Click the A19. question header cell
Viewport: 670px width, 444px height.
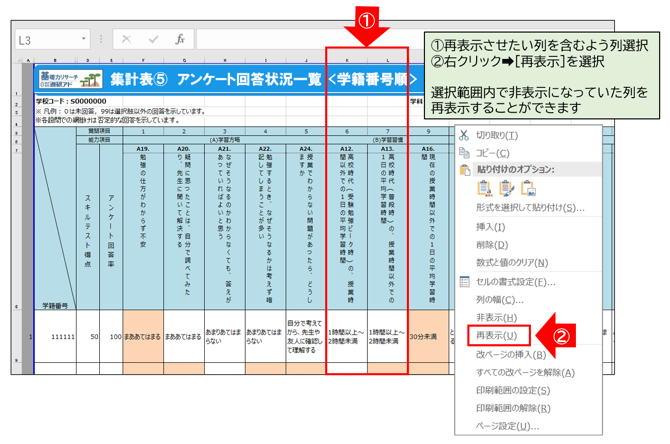pos(143,149)
